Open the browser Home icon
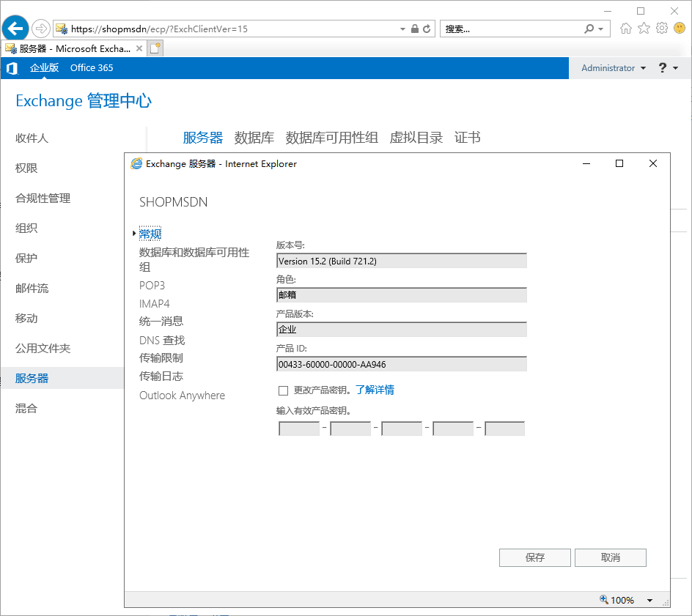 click(x=625, y=29)
